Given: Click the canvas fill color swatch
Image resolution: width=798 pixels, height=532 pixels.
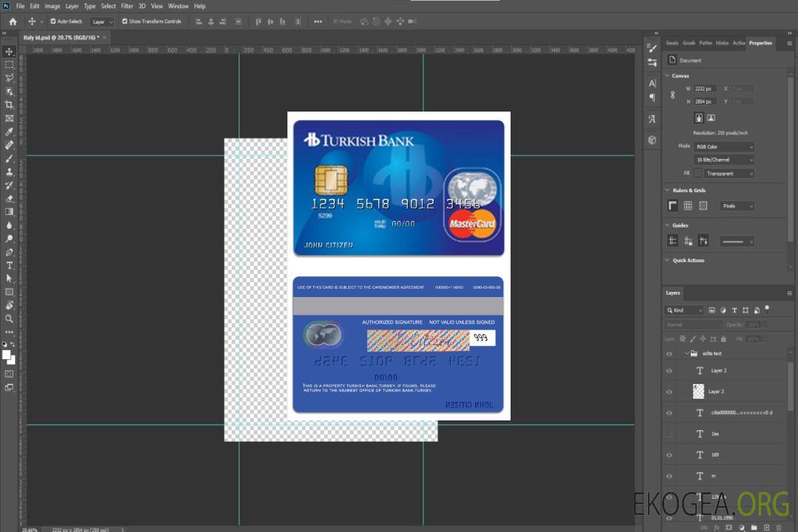Looking at the screenshot, I should click(x=698, y=174).
